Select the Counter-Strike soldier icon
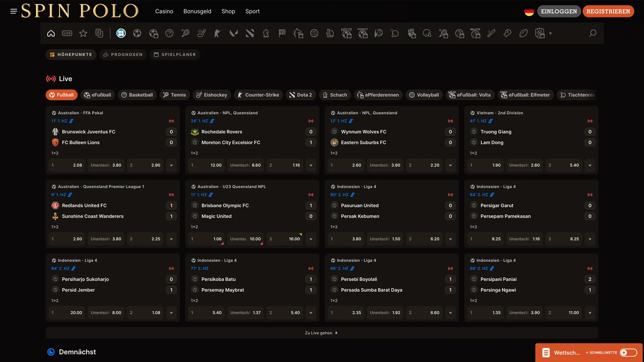644x362 pixels. click(218, 33)
